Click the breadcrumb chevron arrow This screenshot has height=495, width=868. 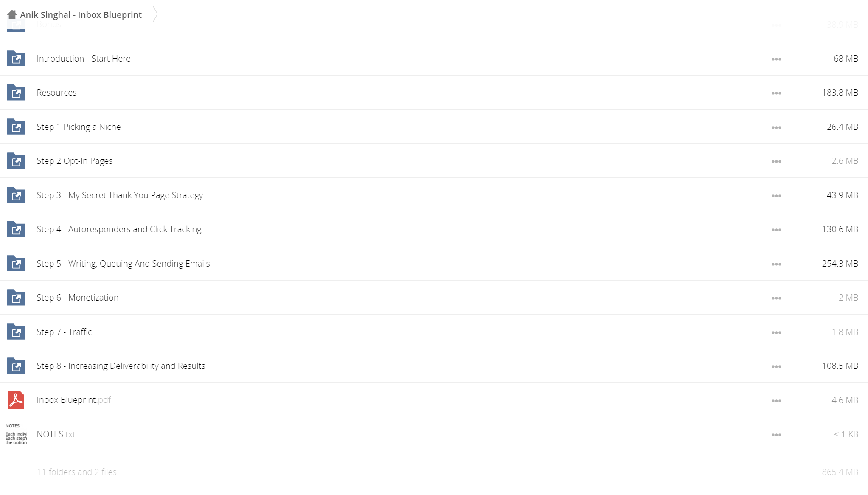[x=155, y=14]
